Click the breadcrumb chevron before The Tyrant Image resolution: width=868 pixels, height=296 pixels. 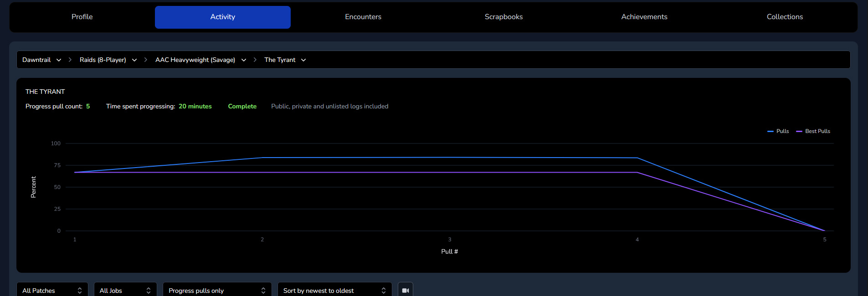coord(255,60)
